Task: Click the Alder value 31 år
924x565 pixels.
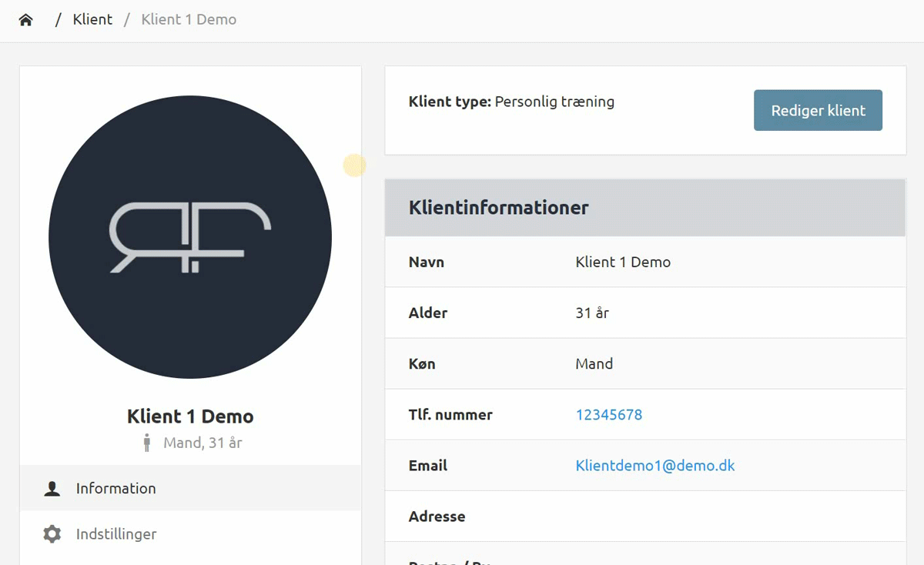Action: [592, 313]
